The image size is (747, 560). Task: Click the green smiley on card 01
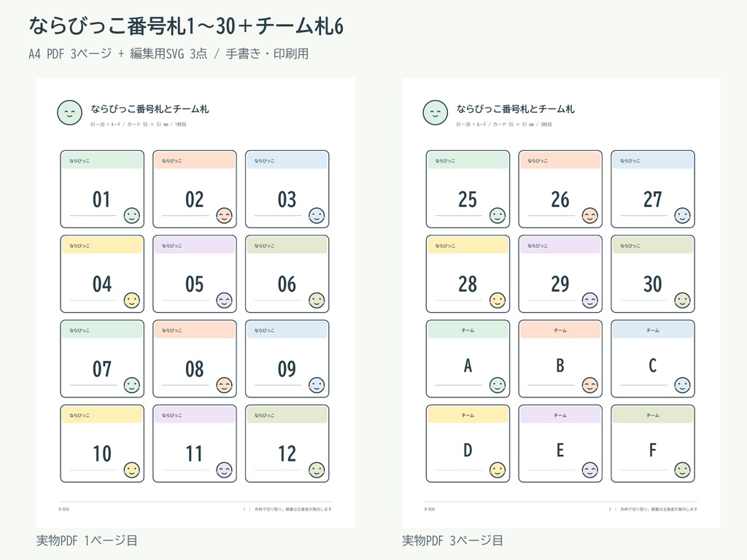[x=132, y=216]
